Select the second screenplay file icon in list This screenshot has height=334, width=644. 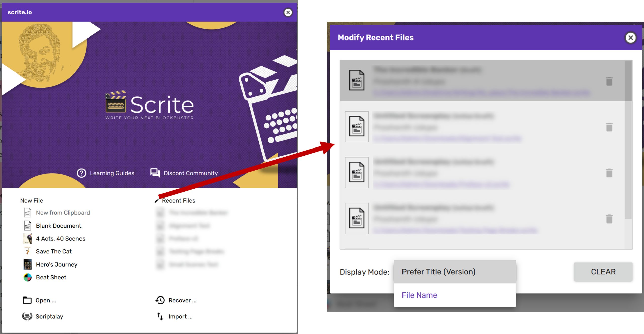coord(357,126)
